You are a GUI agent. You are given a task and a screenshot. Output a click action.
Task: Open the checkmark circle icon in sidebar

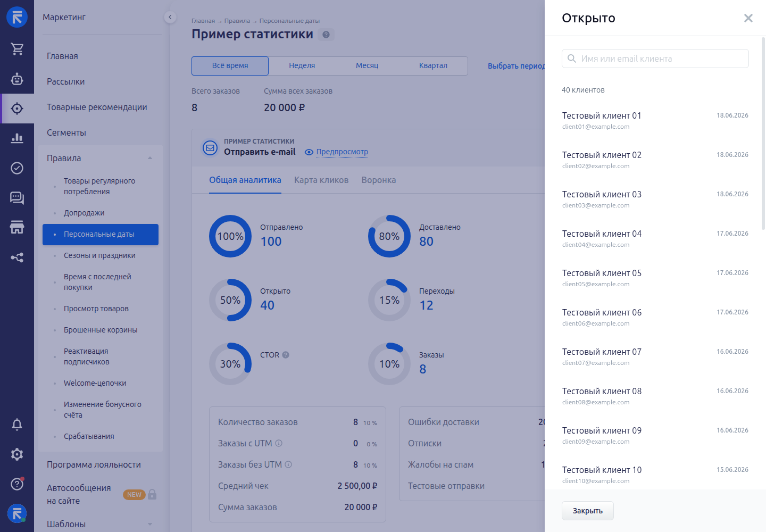pyautogui.click(x=17, y=168)
